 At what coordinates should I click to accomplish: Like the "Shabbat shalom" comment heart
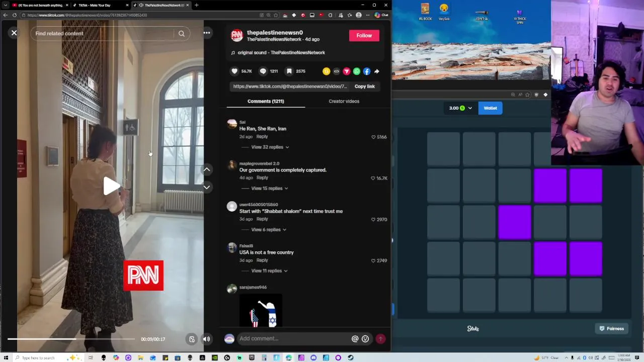tap(373, 219)
